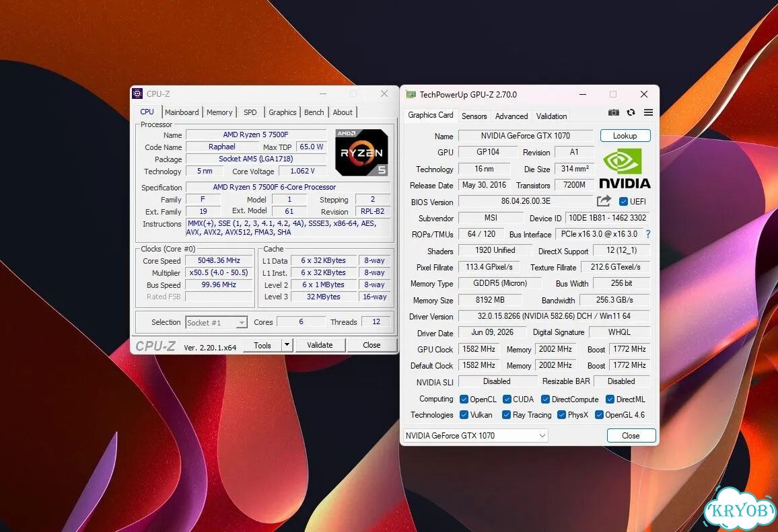The height and width of the screenshot is (532, 778).
Task: Click the BIOS share/export icon in GPU-Z
Action: pyautogui.click(x=604, y=201)
